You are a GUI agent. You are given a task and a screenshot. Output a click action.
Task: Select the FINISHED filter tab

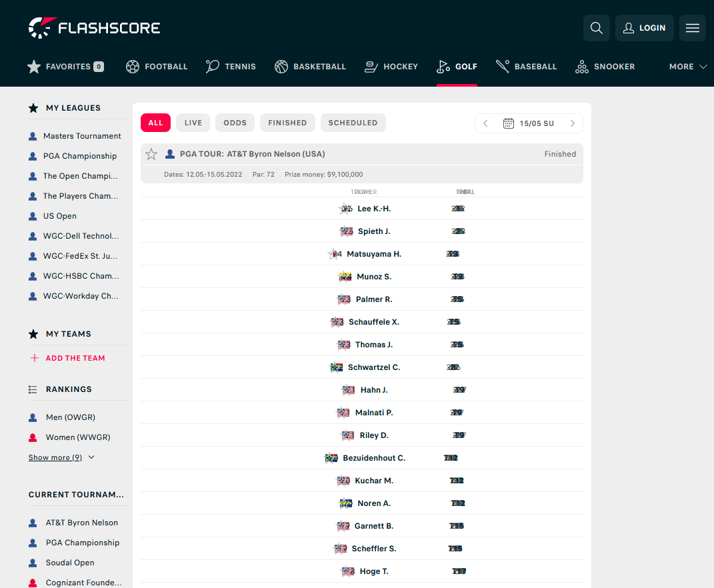(x=287, y=123)
